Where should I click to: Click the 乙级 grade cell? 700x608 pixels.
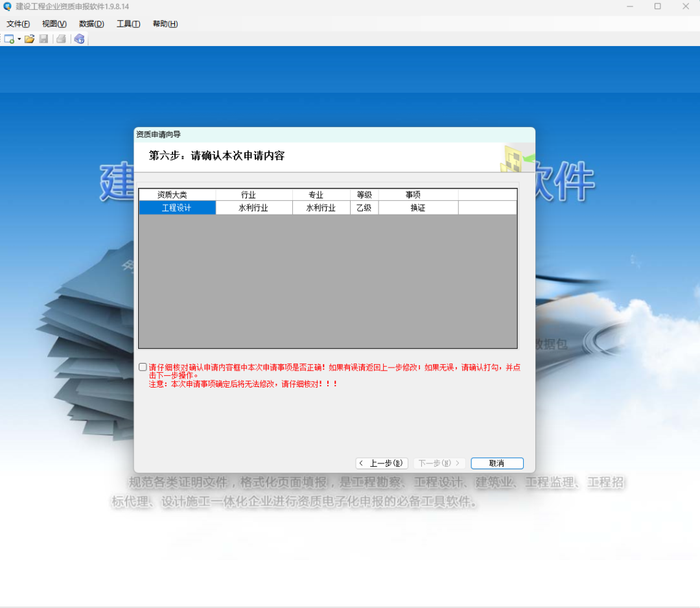coord(364,208)
